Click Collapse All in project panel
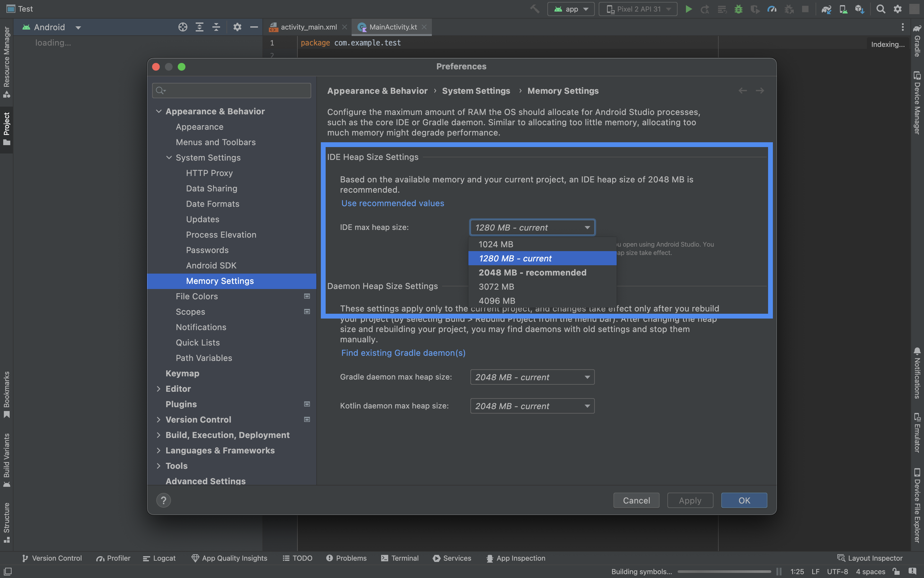The width and height of the screenshot is (924, 578). pos(216,27)
